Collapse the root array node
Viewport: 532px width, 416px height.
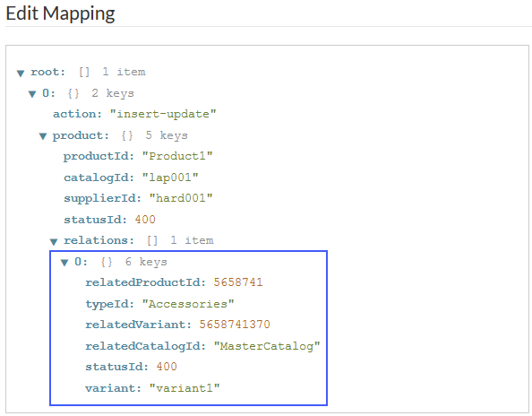(21, 73)
